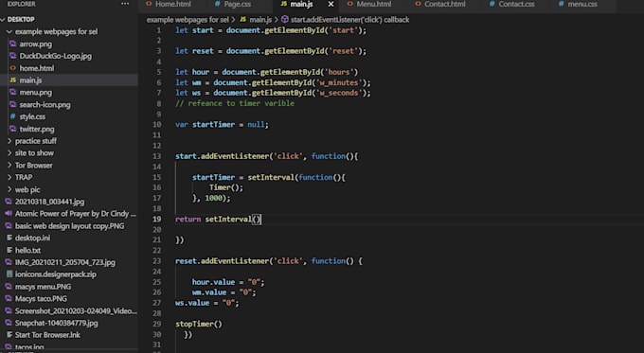Open IMG_20210211_205704_723.jpg file
This screenshot has width=644, height=353.
[65, 262]
